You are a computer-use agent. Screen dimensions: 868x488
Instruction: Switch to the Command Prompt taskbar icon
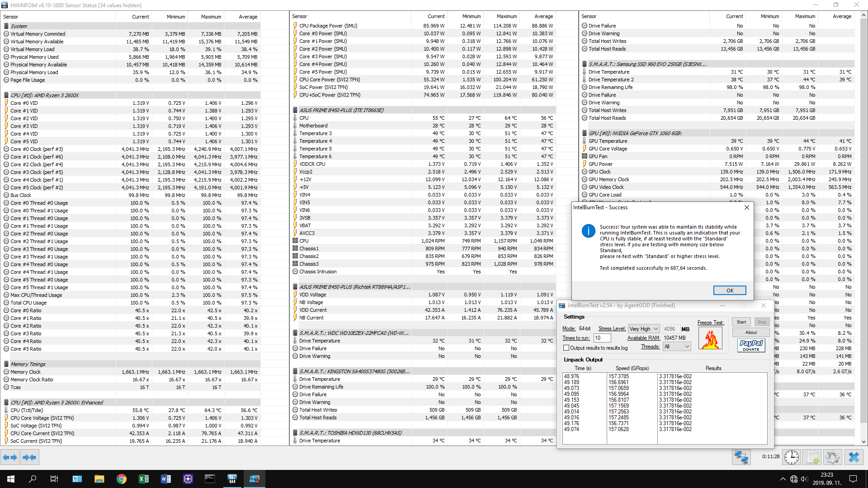[x=210, y=479]
